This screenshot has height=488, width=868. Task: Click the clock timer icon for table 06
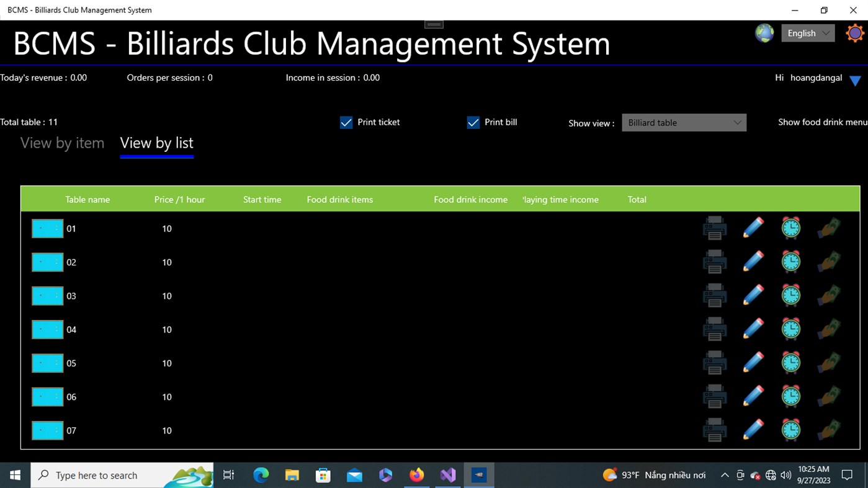(790, 395)
